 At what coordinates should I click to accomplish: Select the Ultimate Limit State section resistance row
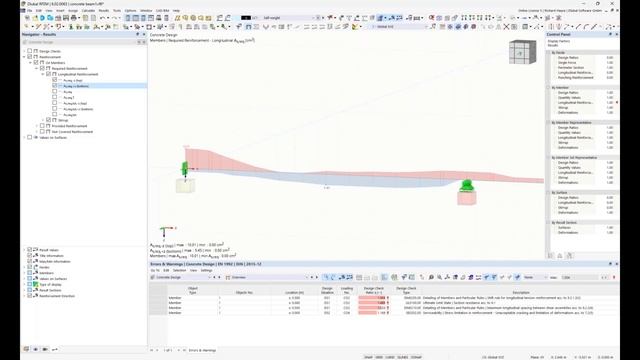click(x=384, y=303)
